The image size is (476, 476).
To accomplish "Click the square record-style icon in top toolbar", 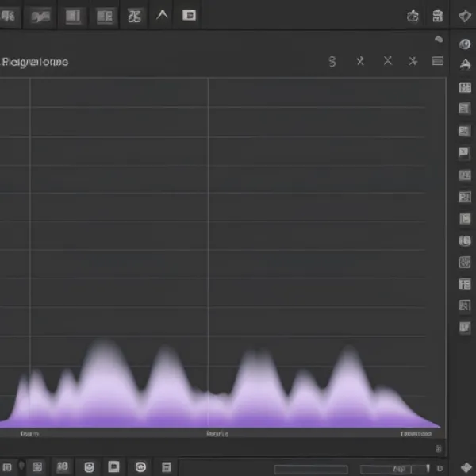I will [189, 15].
